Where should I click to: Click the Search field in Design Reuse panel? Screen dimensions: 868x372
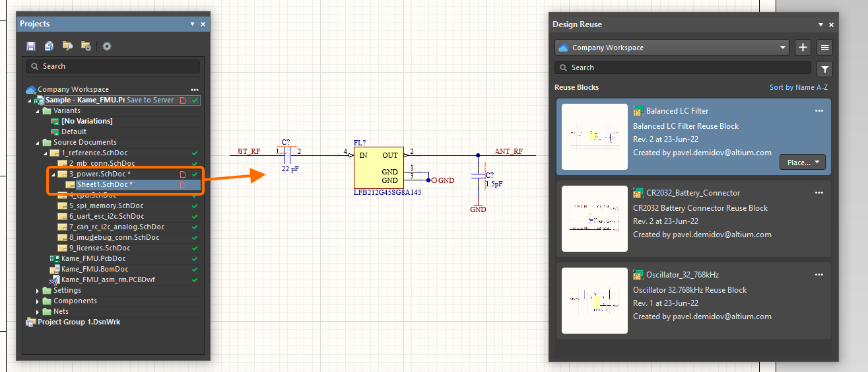point(683,67)
